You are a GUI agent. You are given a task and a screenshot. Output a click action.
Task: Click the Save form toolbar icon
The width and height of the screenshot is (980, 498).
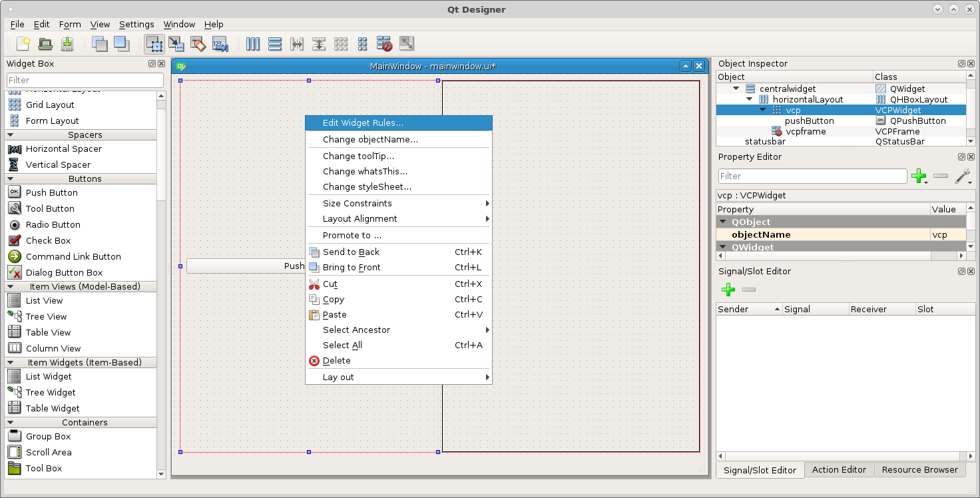click(x=67, y=44)
